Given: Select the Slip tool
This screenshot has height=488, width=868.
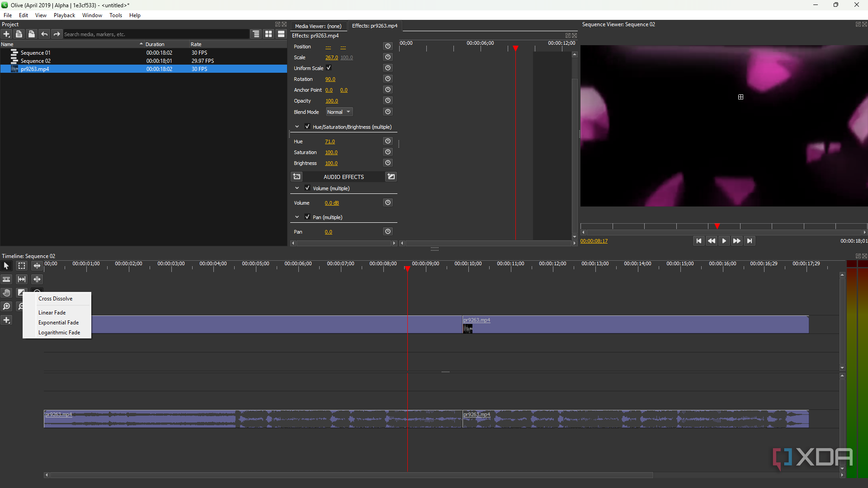Looking at the screenshot, I should 22,279.
